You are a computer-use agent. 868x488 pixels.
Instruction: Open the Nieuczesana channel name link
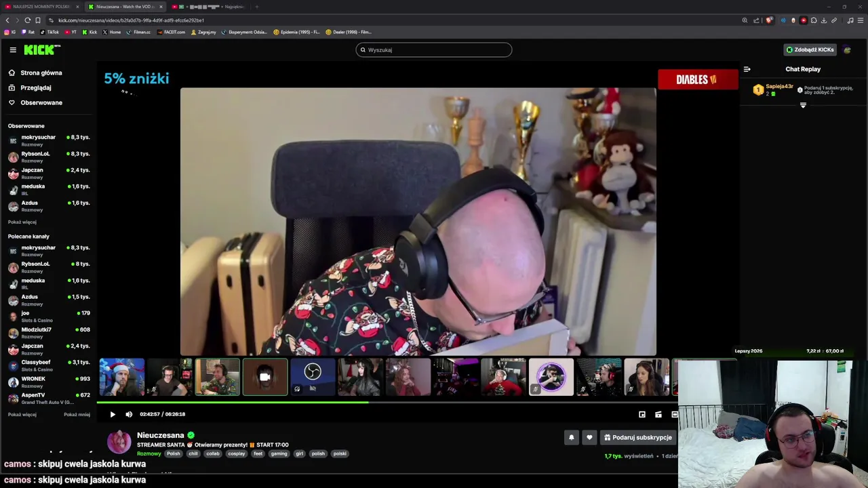pos(160,435)
